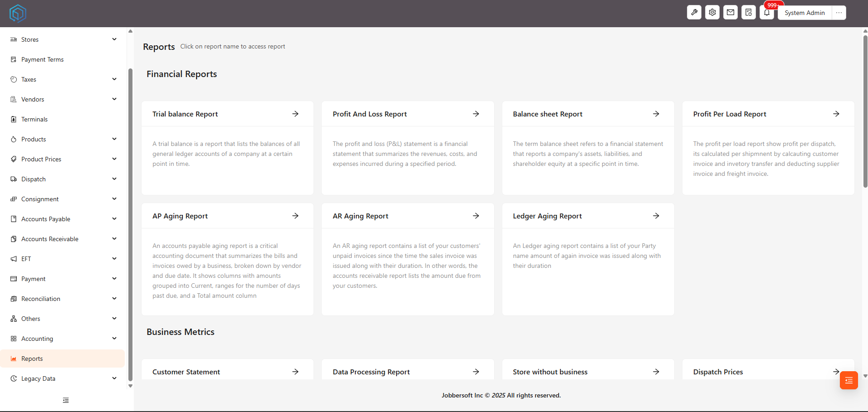Open Payment Terms in sidebar
The height and width of the screenshot is (412, 868).
63,59
